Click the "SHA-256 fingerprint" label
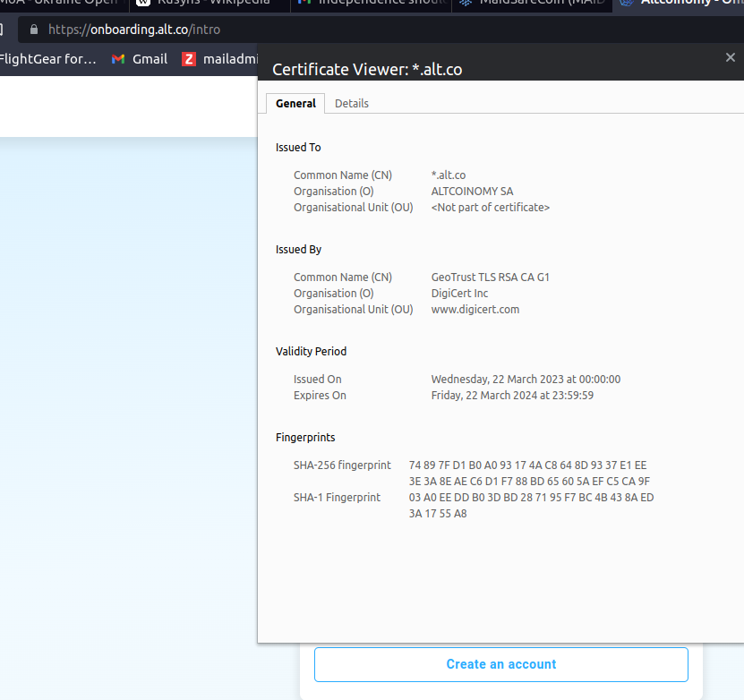 pos(342,465)
